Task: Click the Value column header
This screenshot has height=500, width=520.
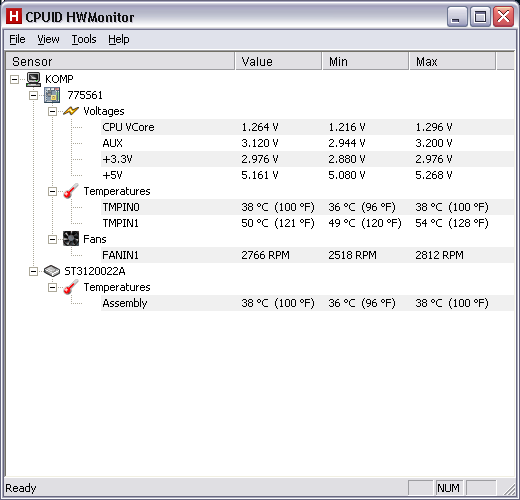Action: pos(279,61)
